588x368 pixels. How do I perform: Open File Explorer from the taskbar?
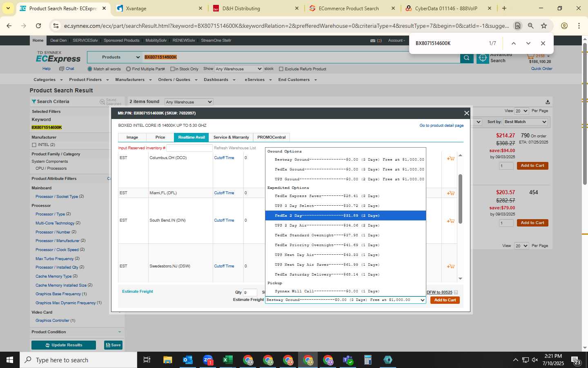click(x=167, y=360)
